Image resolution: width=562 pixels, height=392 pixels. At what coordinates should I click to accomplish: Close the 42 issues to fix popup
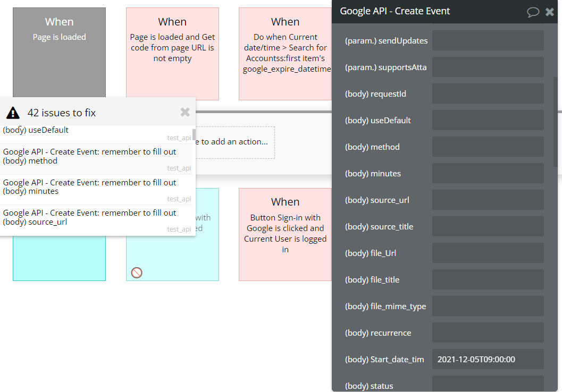(185, 112)
